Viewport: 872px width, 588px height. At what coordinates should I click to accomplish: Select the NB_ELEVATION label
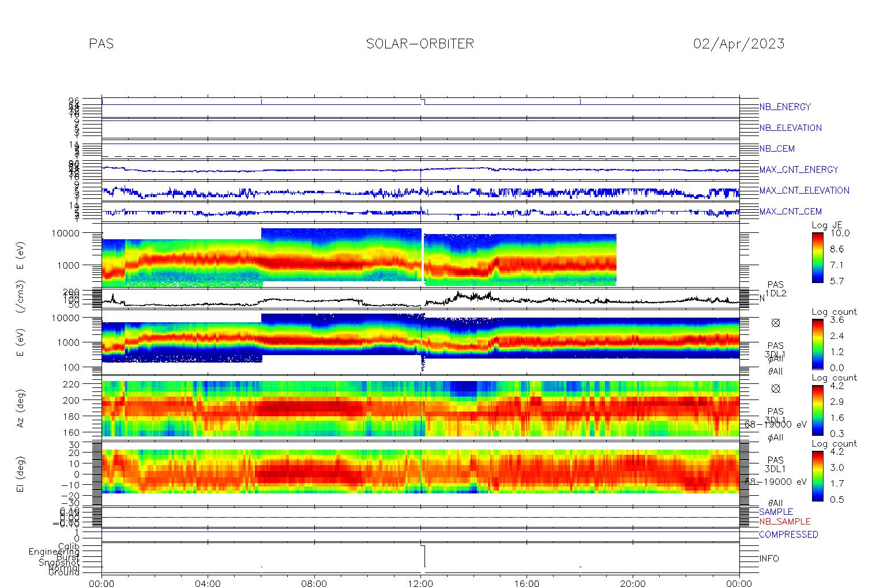click(790, 128)
